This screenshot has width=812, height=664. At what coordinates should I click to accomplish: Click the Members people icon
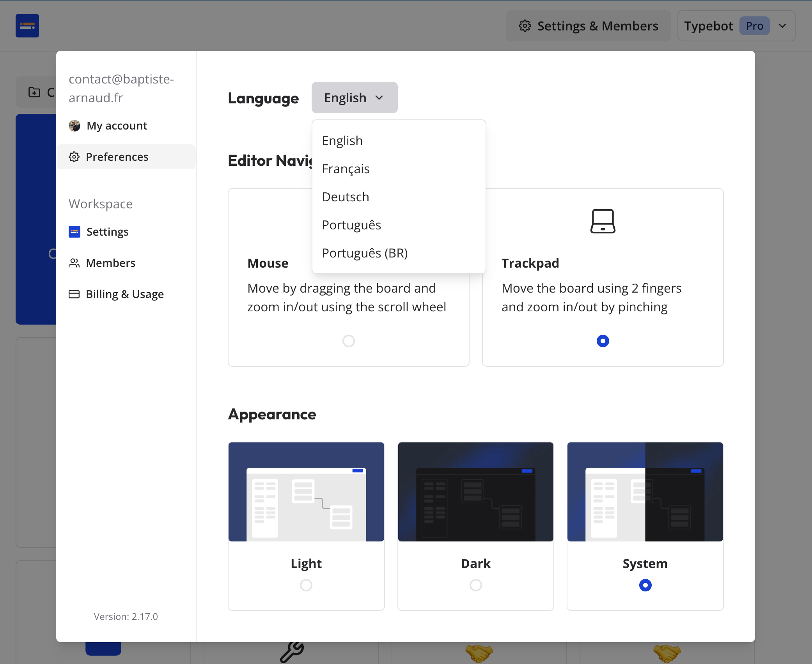(x=74, y=263)
